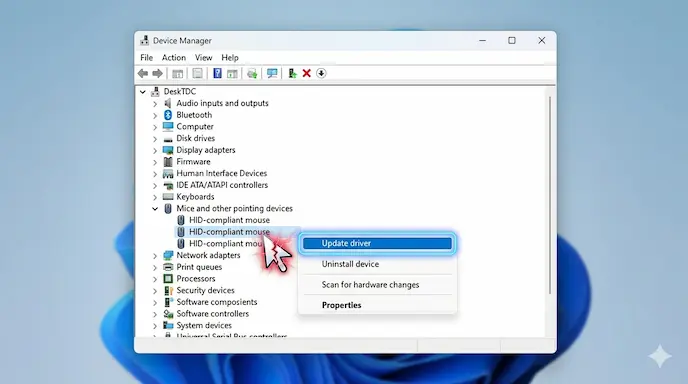The height and width of the screenshot is (384, 688).
Task: Click the Update device driver toolbar icon
Action: click(292, 73)
